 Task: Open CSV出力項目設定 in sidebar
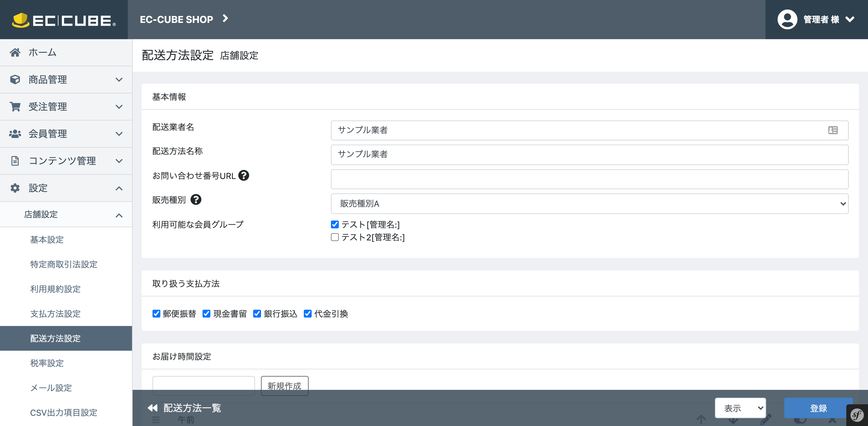pos(63,412)
